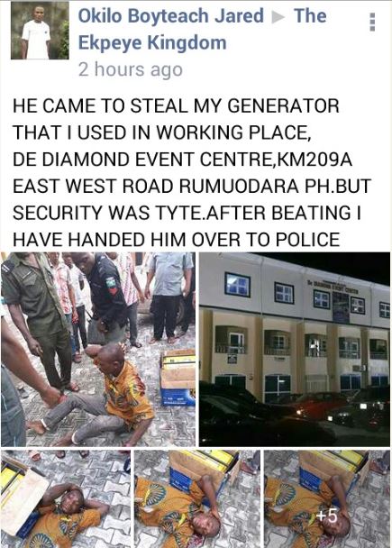This screenshot has width=392, height=548.
Task: Click the arrow between poster and group
Action: click(278, 17)
